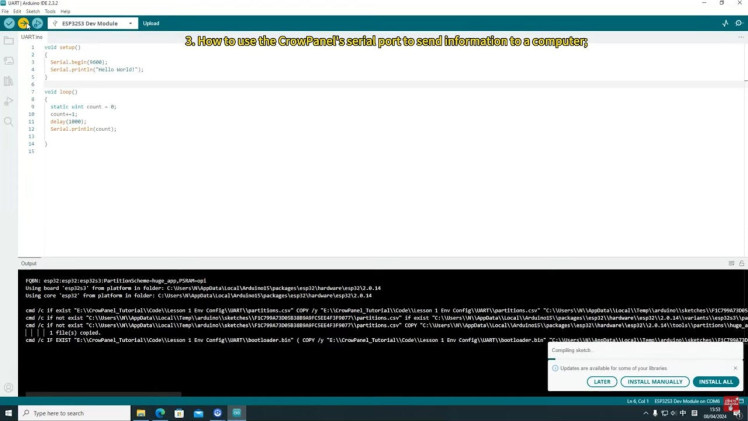
Task: Click on the void loop() line
Action: [x=61, y=92]
